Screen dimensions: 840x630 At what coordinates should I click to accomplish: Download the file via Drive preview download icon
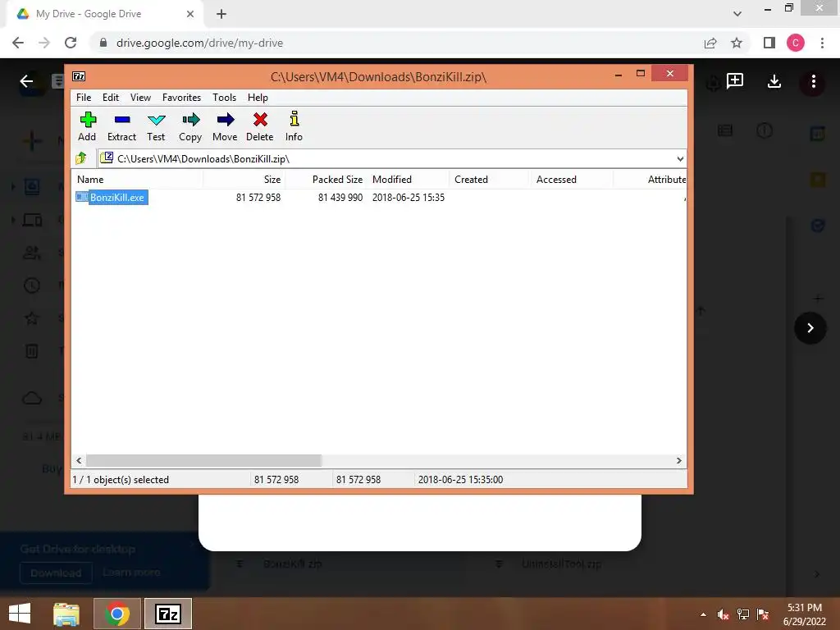pyautogui.click(x=774, y=81)
